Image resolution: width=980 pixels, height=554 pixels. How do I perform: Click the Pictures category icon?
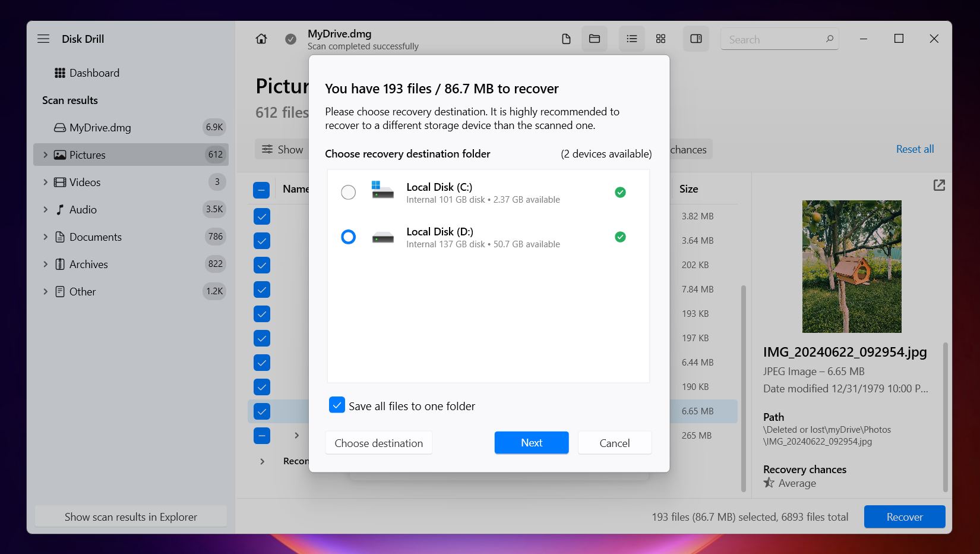[x=60, y=155]
